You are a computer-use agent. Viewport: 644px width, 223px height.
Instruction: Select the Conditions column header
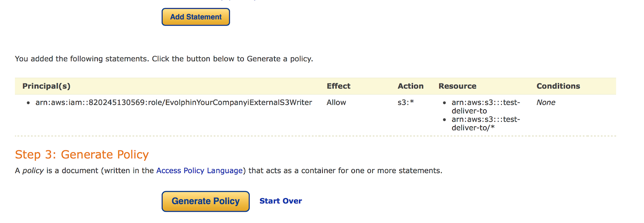tap(558, 86)
